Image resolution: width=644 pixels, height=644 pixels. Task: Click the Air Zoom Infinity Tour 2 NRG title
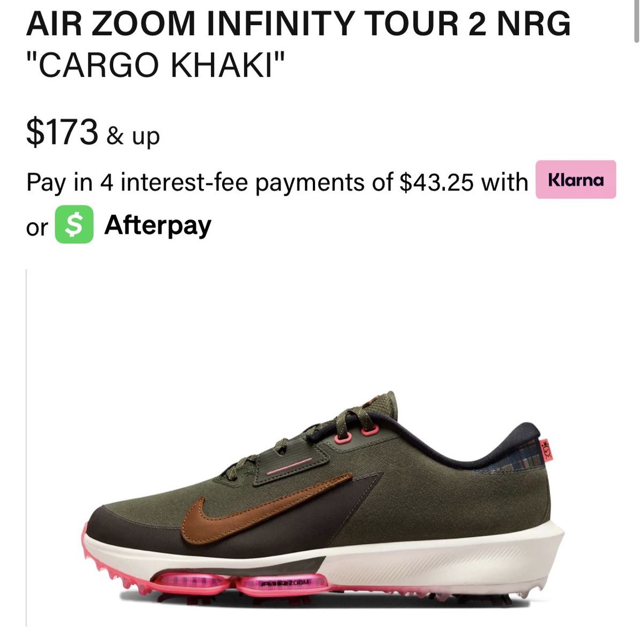[x=298, y=23]
